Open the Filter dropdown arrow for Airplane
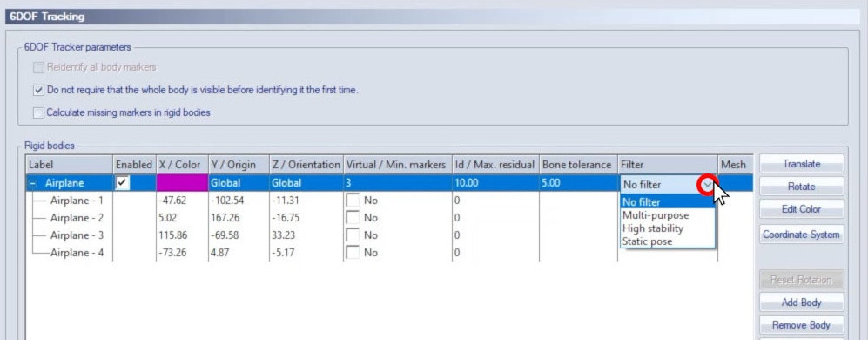Image resolution: width=868 pixels, height=340 pixels. coord(708,185)
